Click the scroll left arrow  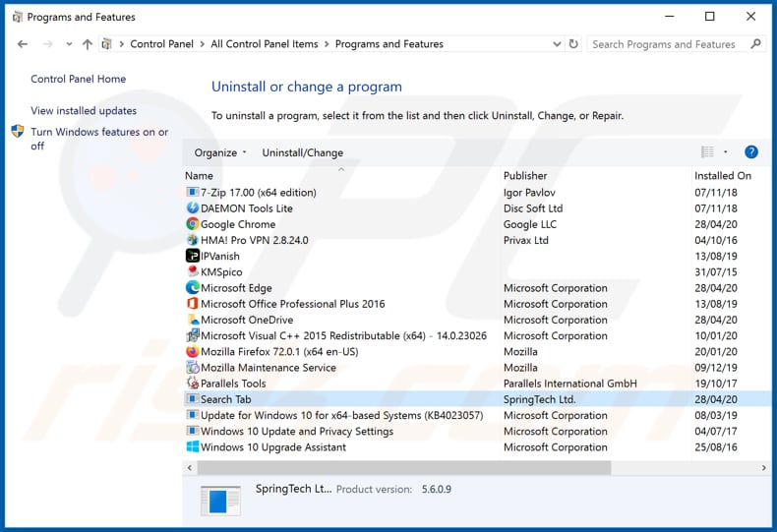pos(189,467)
